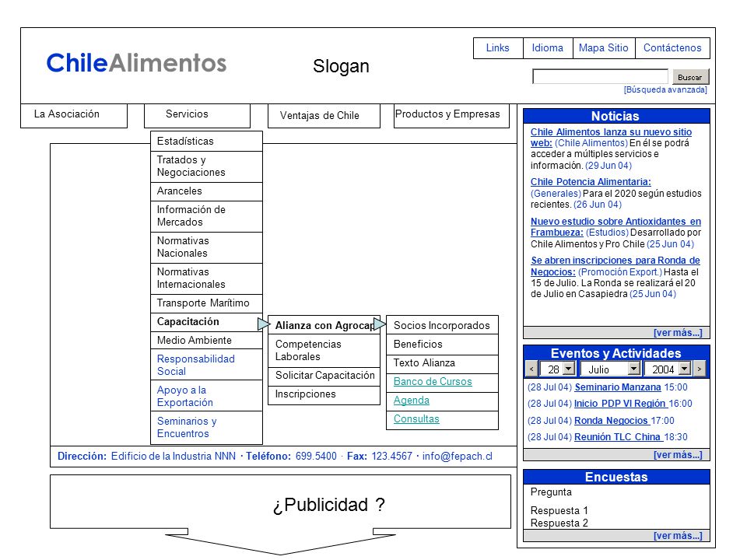Viewport: 747px width, 560px height.
Task: Select Socios Incorporados submenu item
Action: pyautogui.click(x=442, y=325)
